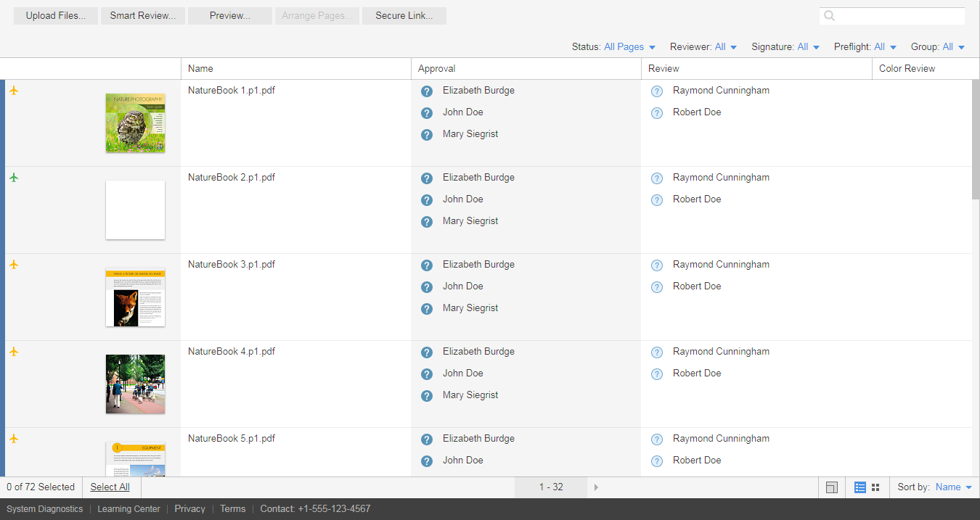Click the Select All link

110,487
